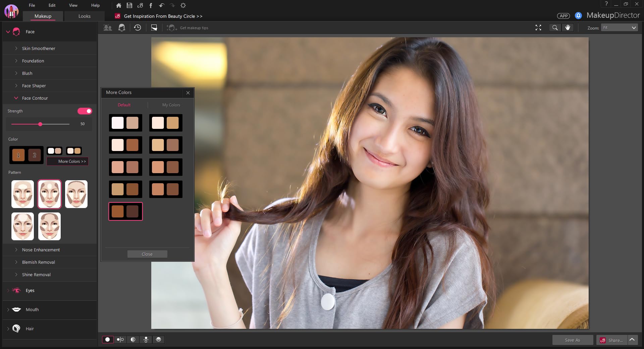Switch to side-by-side compare view
Image resolution: width=644 pixels, height=349 pixels.
click(x=120, y=340)
